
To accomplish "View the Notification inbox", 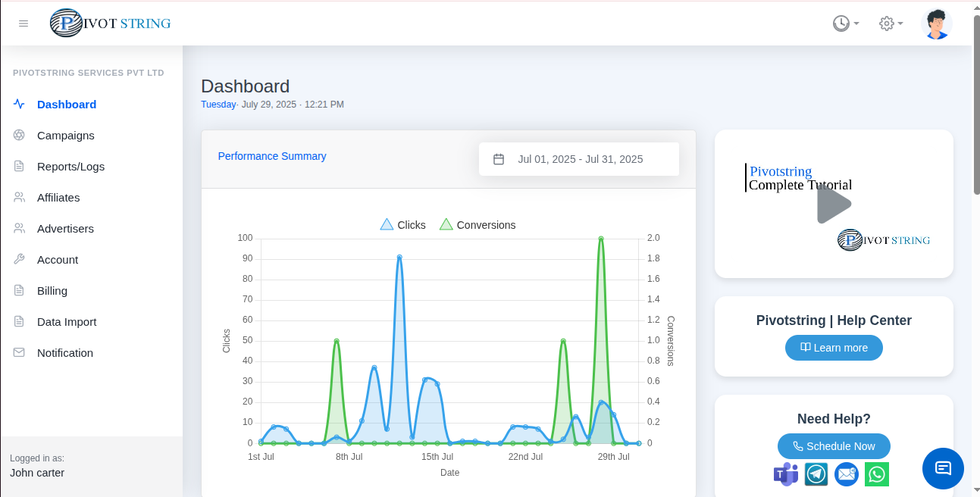I will (x=64, y=353).
